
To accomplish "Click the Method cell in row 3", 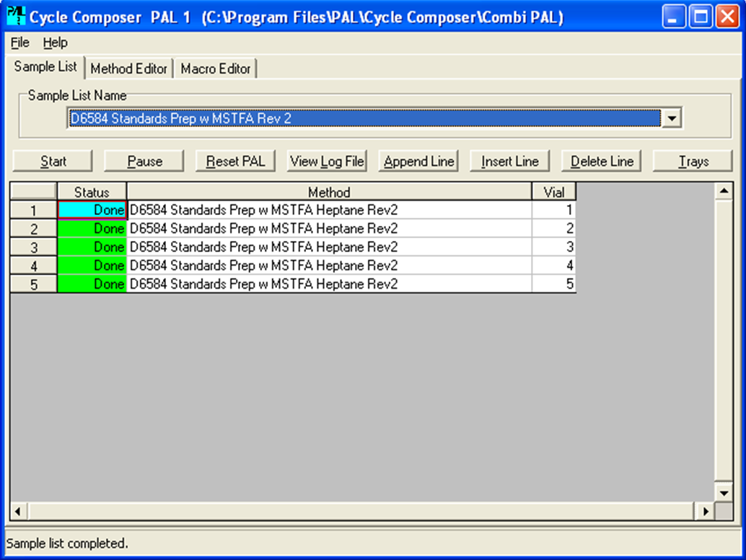I will point(329,247).
